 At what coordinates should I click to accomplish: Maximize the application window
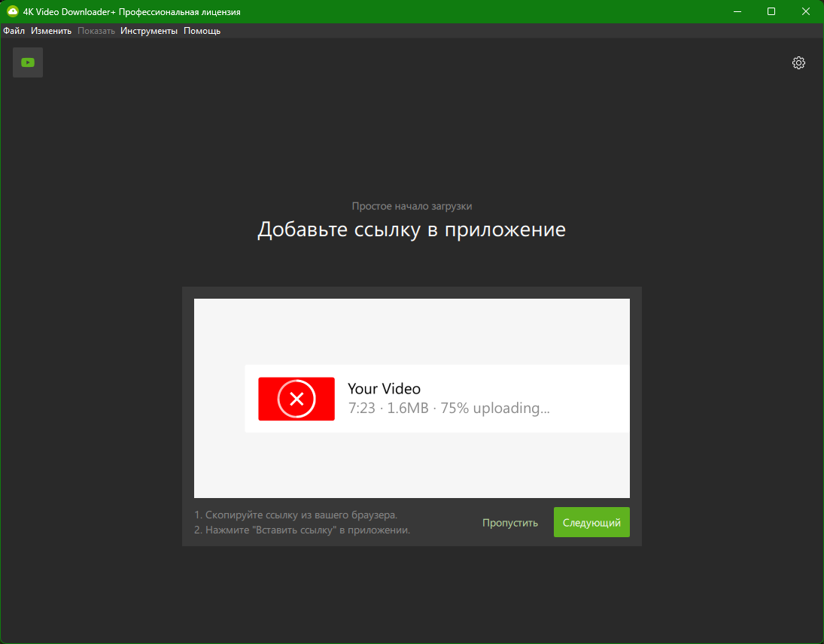coord(771,11)
